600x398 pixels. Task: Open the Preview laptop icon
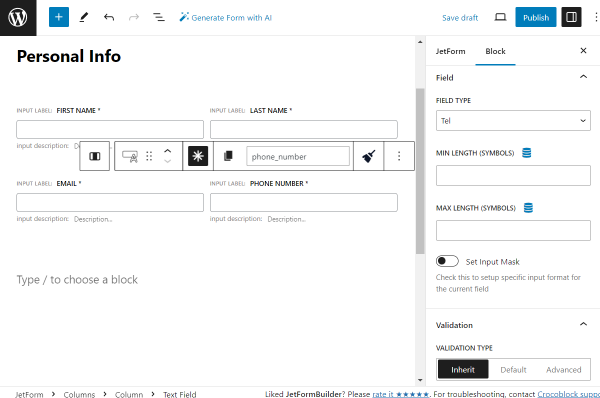500,17
